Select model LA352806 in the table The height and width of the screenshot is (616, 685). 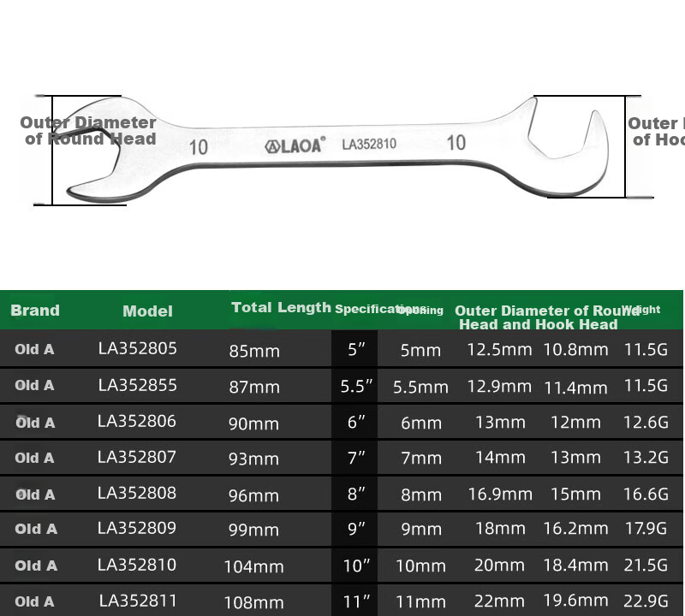(x=137, y=421)
